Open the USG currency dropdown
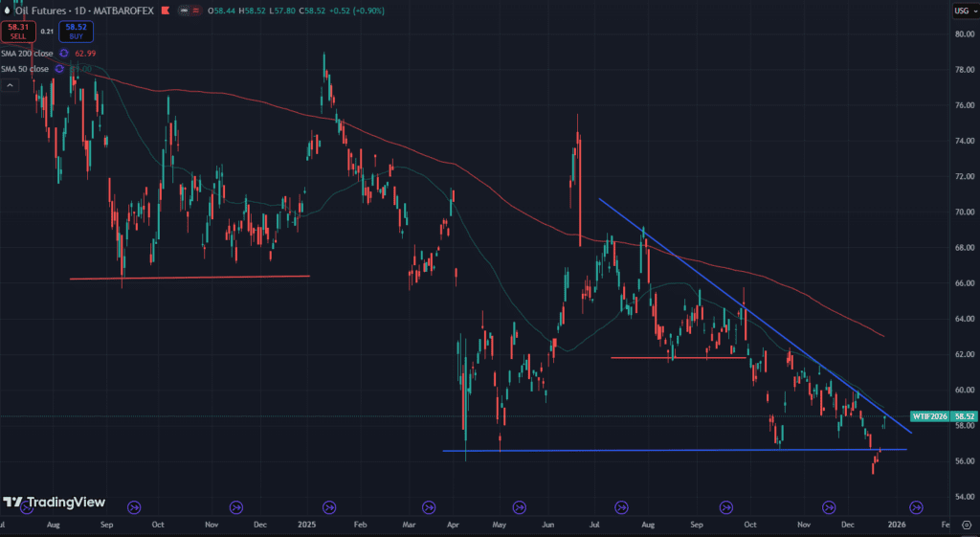980x537 pixels. (x=962, y=11)
